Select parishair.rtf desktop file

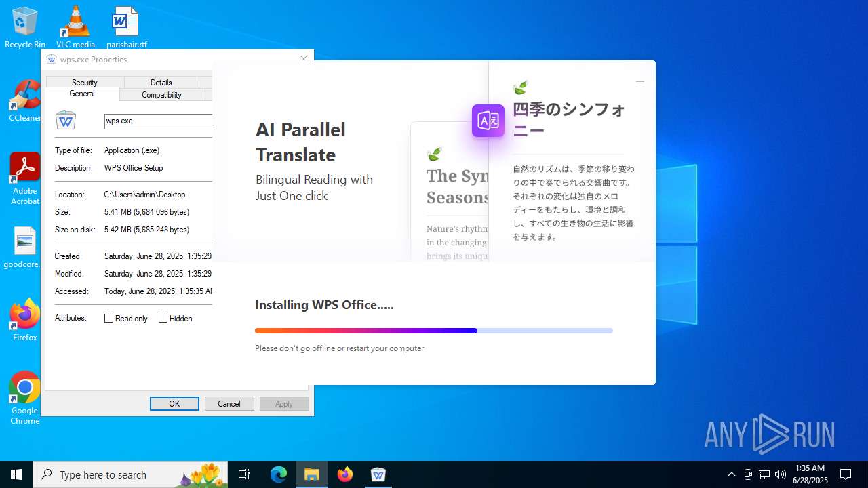point(126,27)
